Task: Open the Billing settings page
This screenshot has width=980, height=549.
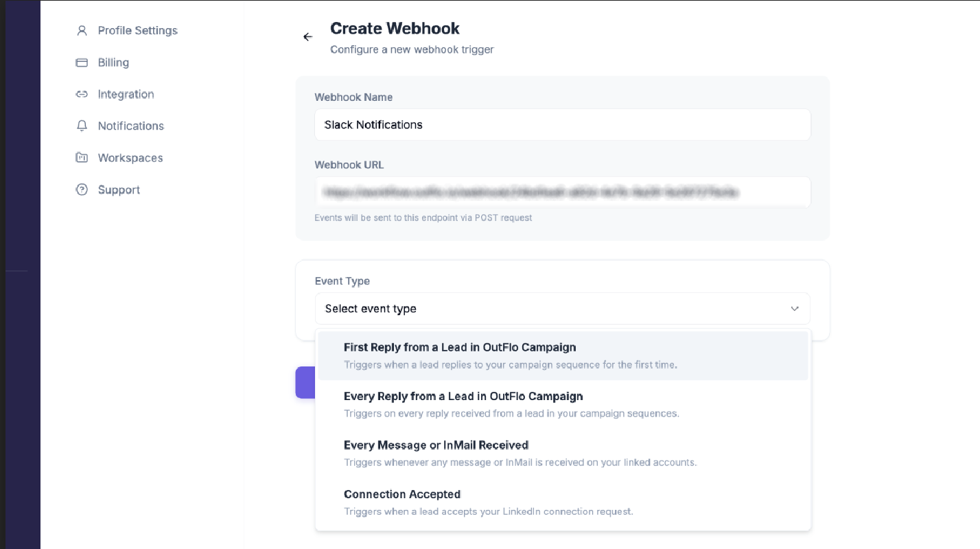Action: point(113,62)
